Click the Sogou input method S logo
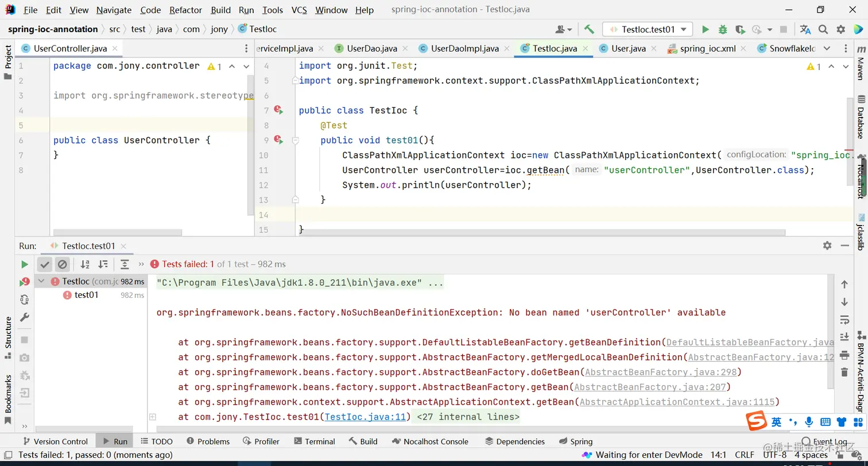 click(x=757, y=422)
